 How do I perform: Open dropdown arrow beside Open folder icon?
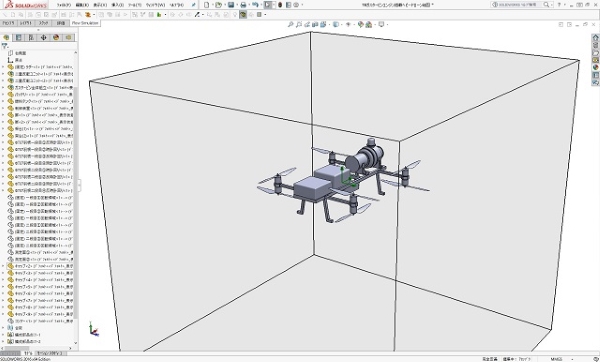[224, 5]
